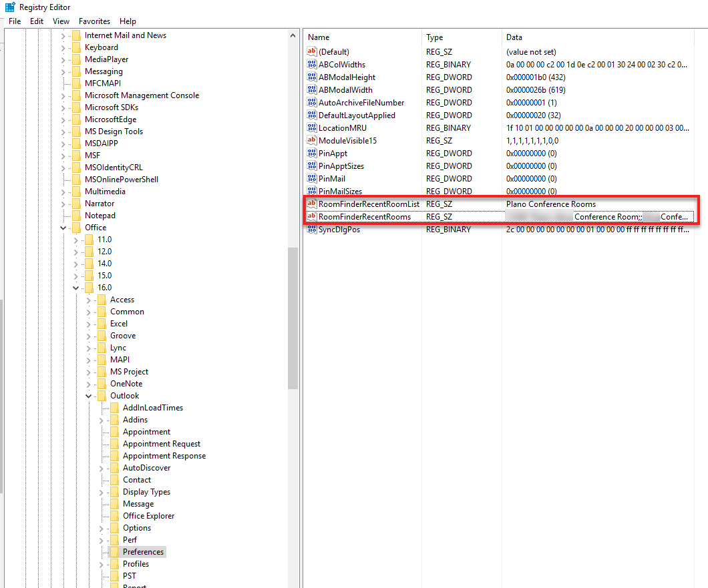Viewport: 708px width, 588px height.
Task: Click the Preferences key folder icon
Action: pos(114,552)
